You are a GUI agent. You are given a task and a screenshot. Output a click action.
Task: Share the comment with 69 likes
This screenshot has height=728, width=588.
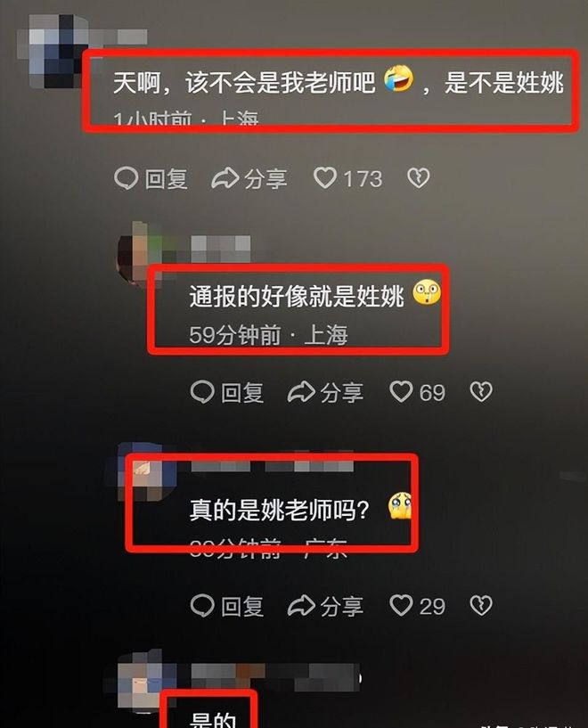pyautogui.click(x=325, y=392)
